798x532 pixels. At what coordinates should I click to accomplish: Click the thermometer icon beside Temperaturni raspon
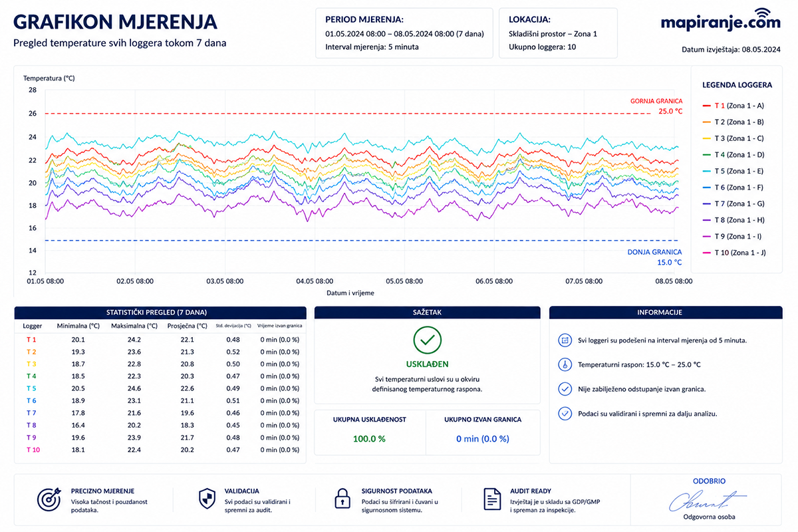click(x=565, y=364)
